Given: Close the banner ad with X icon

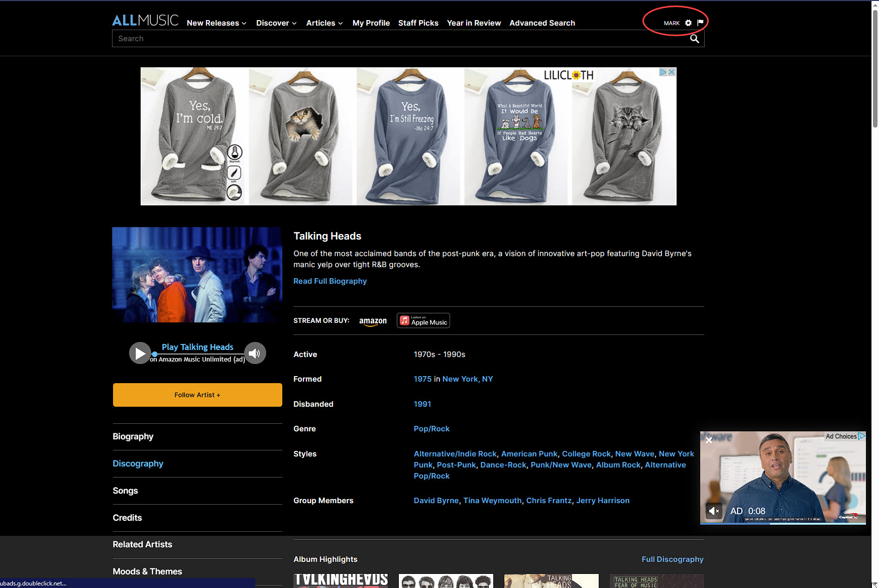Looking at the screenshot, I should tap(672, 72).
